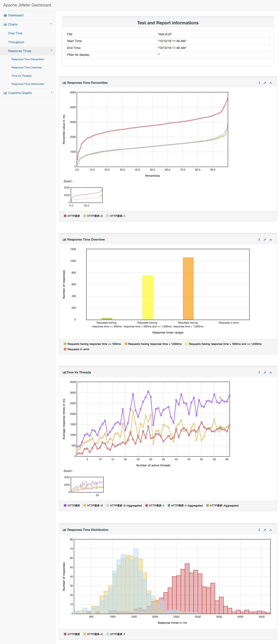
Task: Toggle HTTP请求 series in Time Vs Threads legend
Action: pyautogui.click(x=72, y=506)
